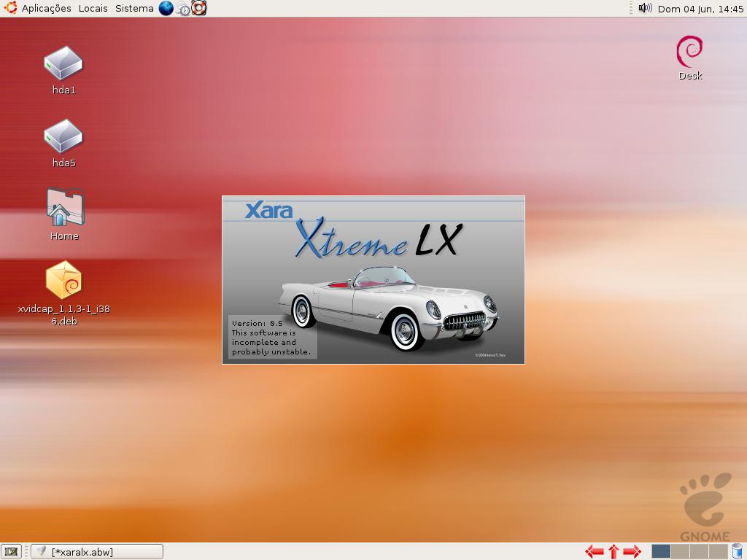Click the red right arrow in bottom panel
This screenshot has height=560, width=747.
(632, 552)
